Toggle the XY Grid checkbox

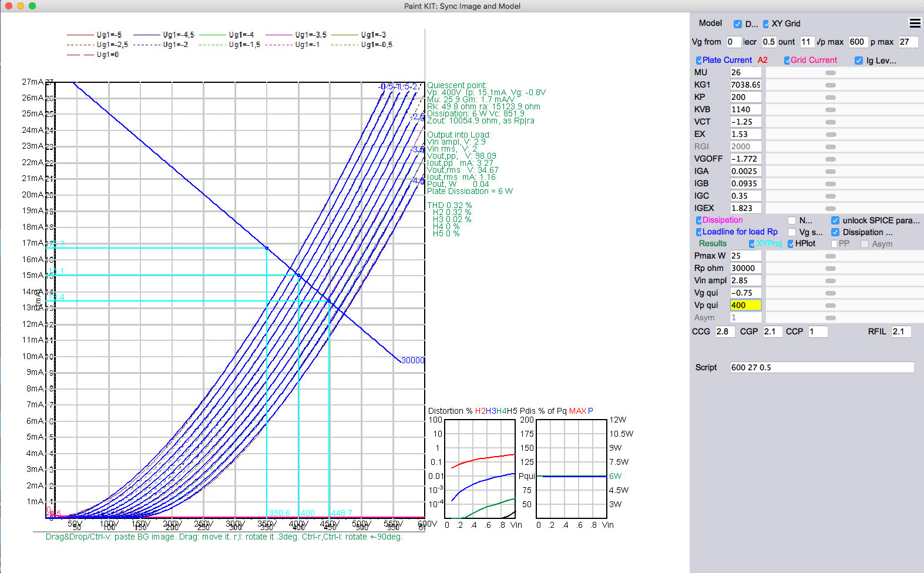coord(766,24)
